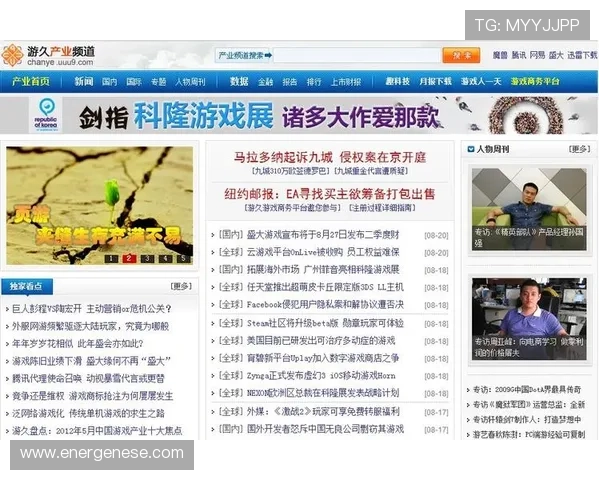600x480 pixels.
Task: Open the 网易 top link
Action: pos(537,56)
